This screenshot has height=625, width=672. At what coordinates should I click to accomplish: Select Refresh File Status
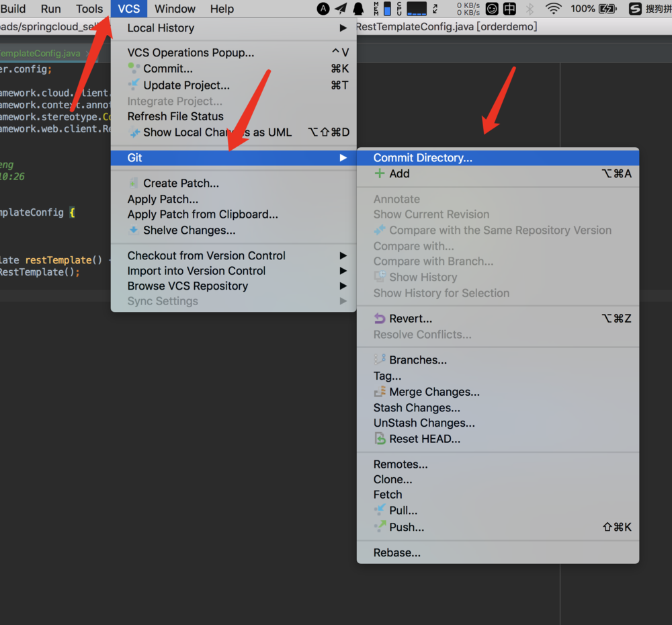[x=234, y=116]
